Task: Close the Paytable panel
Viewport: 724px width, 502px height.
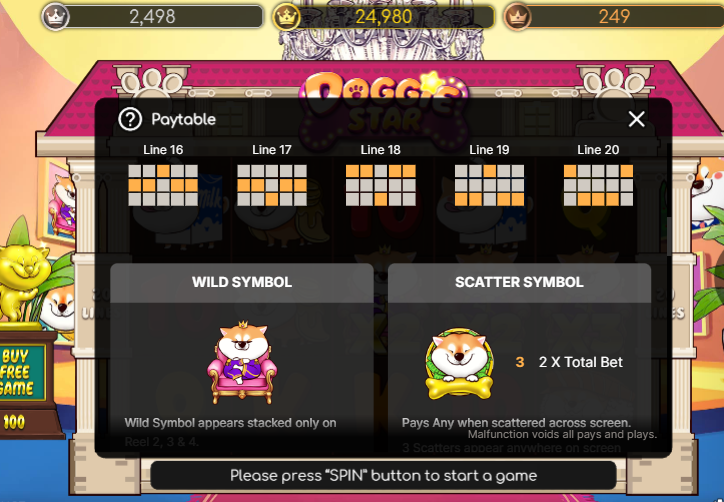Action: [x=636, y=119]
